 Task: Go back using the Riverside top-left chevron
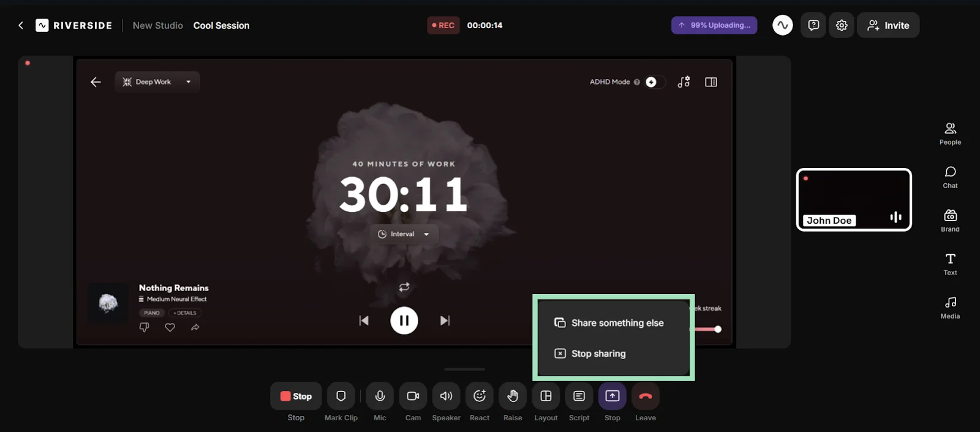[x=21, y=25]
